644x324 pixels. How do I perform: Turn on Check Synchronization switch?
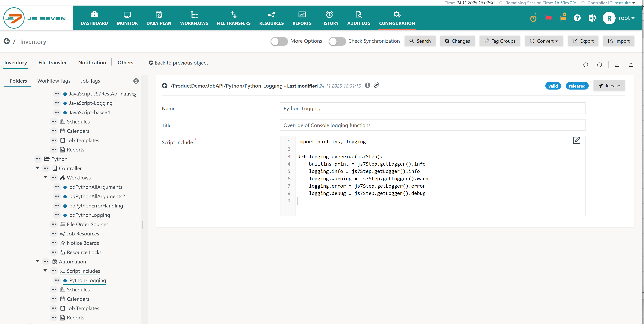(337, 41)
